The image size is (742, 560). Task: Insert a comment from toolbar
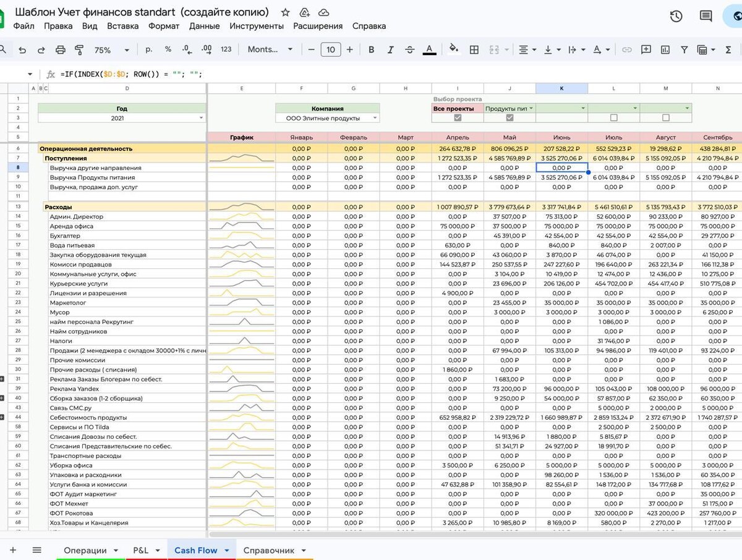646,50
